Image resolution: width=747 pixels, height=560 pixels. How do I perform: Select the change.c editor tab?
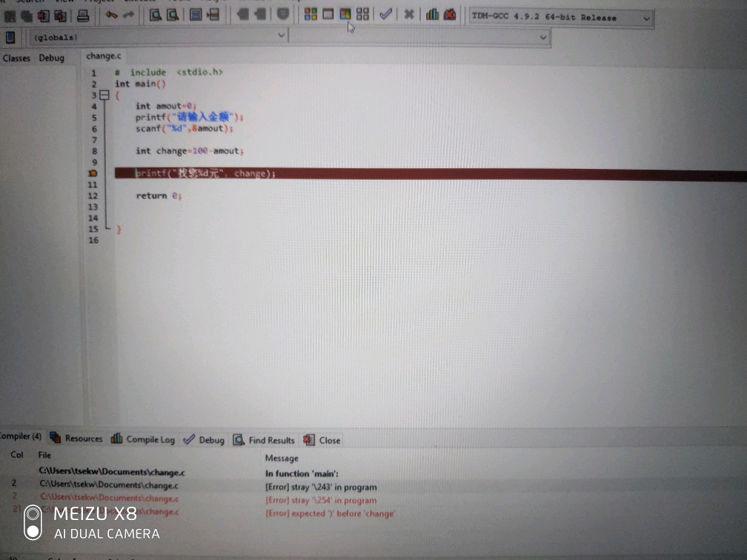point(104,56)
